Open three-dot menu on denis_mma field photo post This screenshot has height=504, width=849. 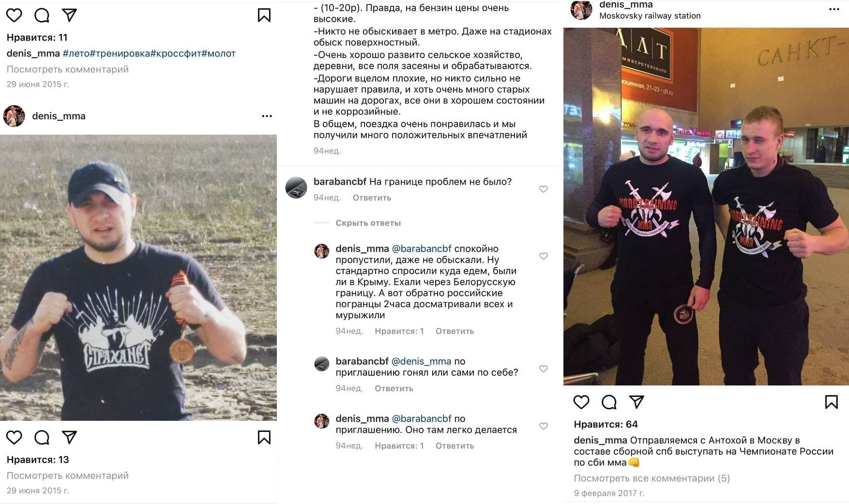(x=267, y=116)
